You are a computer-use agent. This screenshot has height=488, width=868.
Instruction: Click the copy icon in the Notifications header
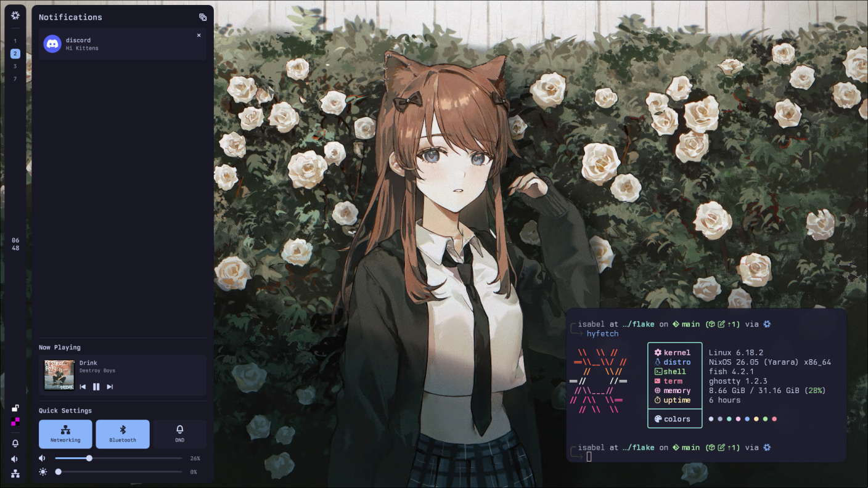pos(203,17)
